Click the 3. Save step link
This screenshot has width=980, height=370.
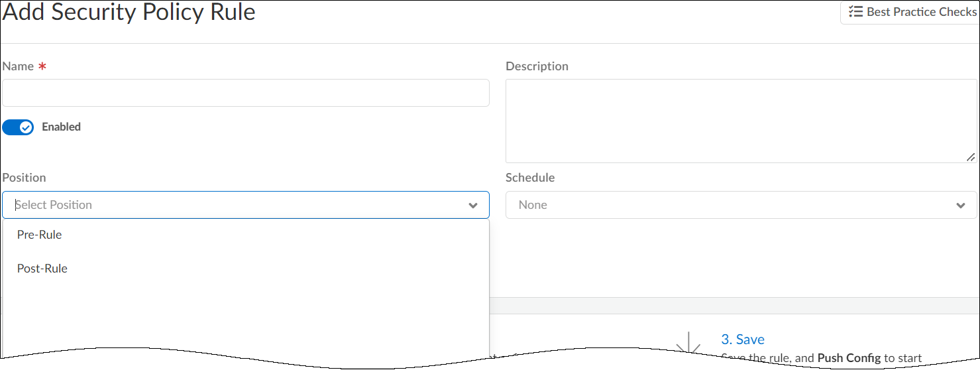coord(743,339)
